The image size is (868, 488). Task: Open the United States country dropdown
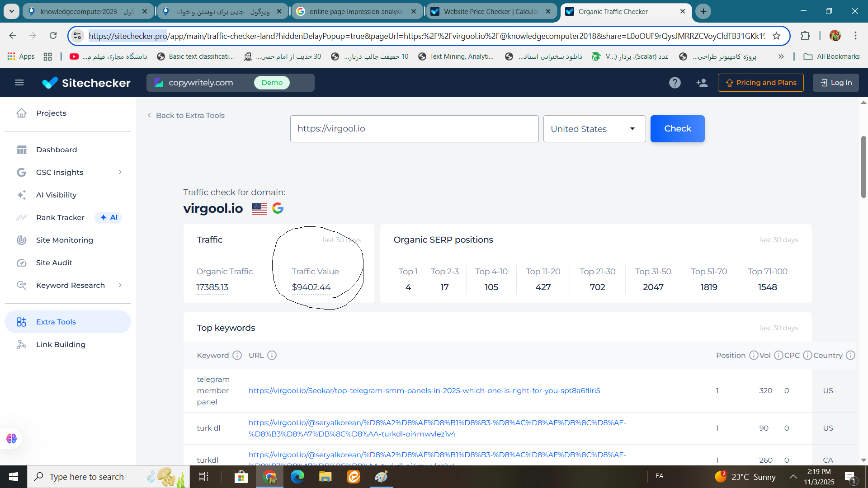pos(594,129)
